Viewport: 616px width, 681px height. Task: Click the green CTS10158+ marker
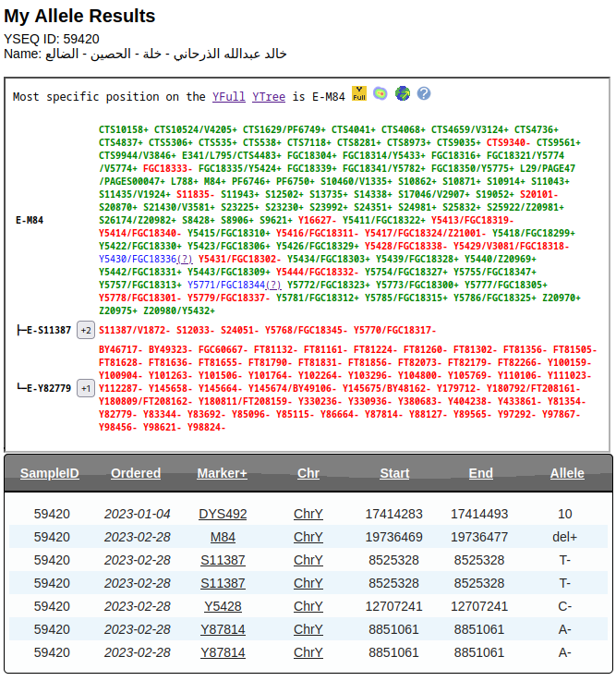click(x=123, y=129)
